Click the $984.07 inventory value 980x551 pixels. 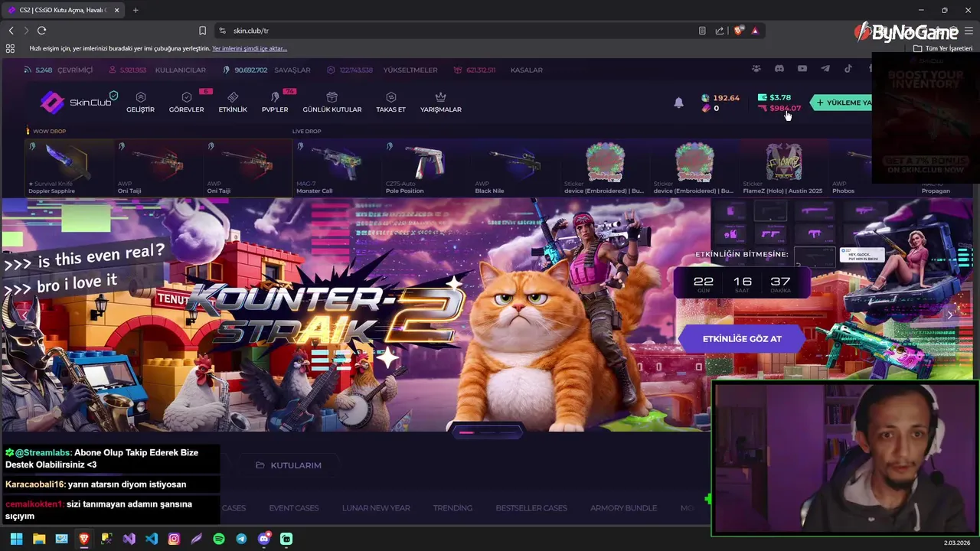tap(779, 108)
